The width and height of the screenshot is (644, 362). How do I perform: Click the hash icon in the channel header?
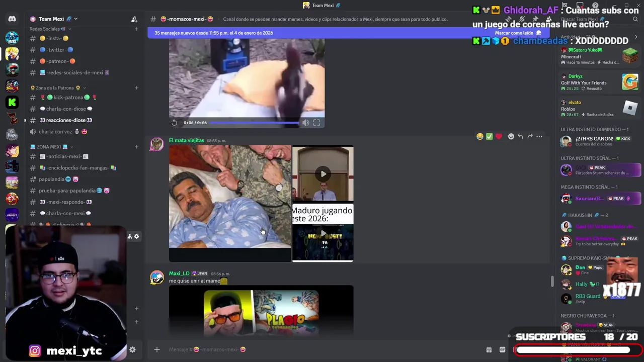tap(153, 19)
